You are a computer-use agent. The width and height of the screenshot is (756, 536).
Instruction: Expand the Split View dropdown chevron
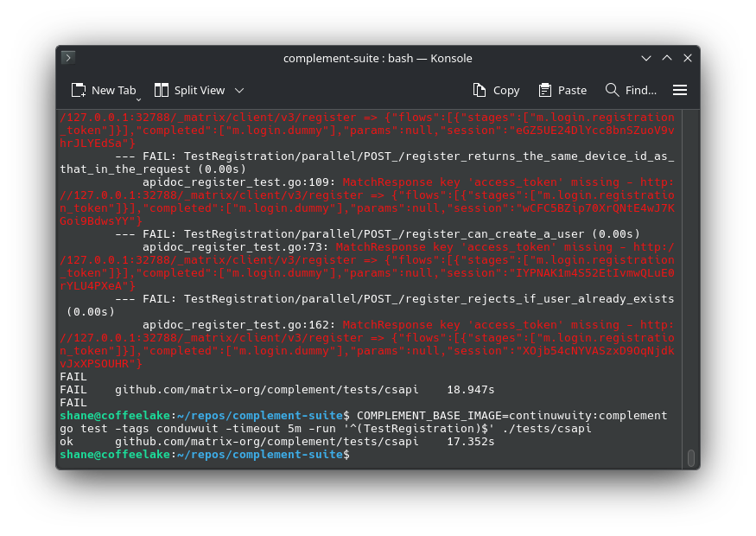(239, 90)
